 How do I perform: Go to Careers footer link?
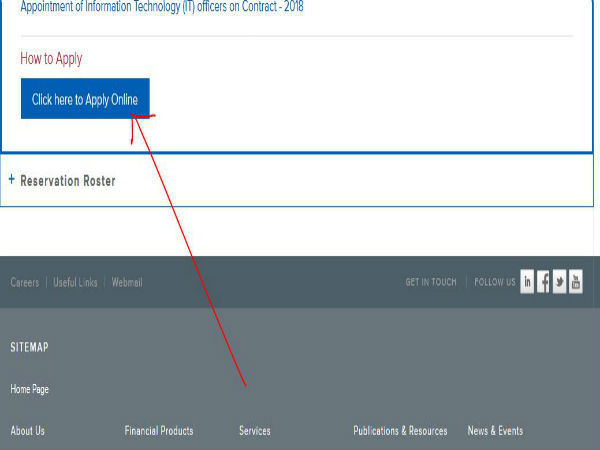(x=25, y=282)
